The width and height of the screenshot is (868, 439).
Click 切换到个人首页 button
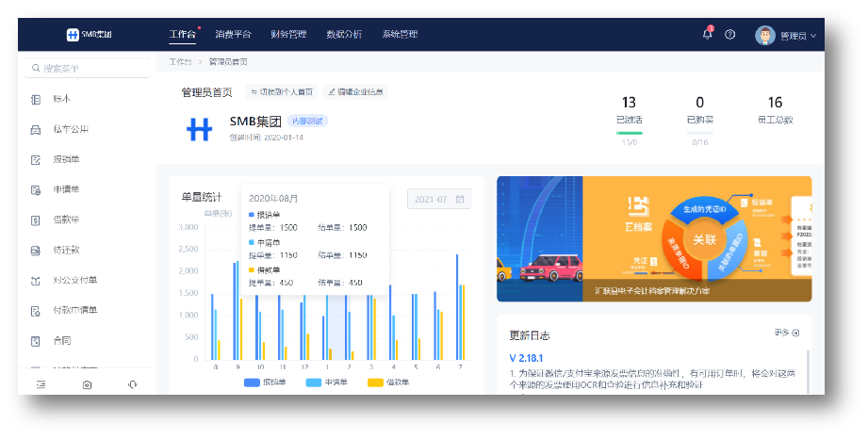pos(281,92)
